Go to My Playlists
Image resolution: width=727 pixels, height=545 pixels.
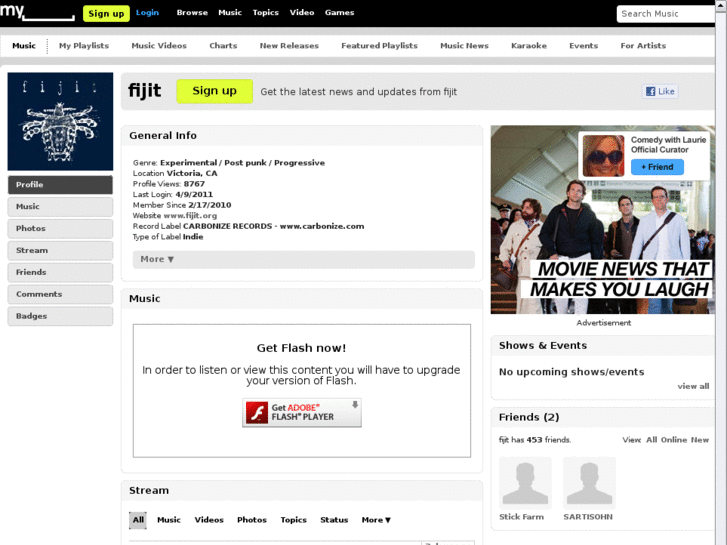84,45
